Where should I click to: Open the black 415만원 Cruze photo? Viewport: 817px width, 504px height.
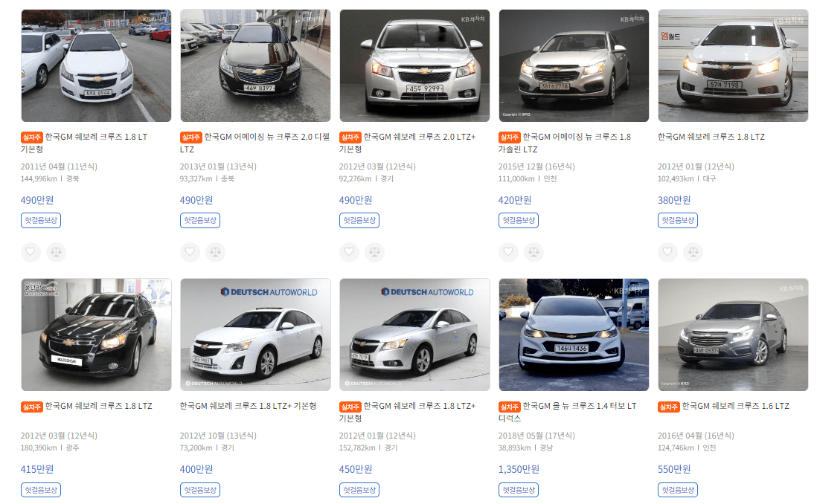(x=97, y=335)
